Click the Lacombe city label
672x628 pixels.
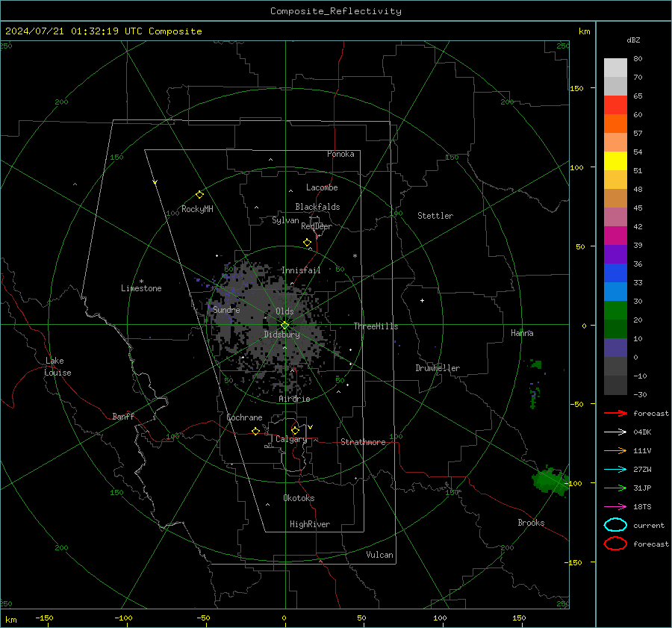pos(322,187)
